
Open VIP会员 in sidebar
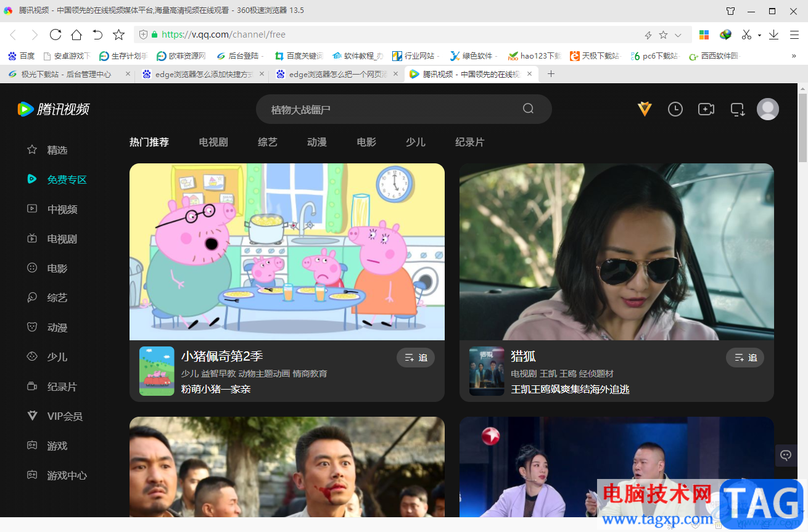(55, 416)
